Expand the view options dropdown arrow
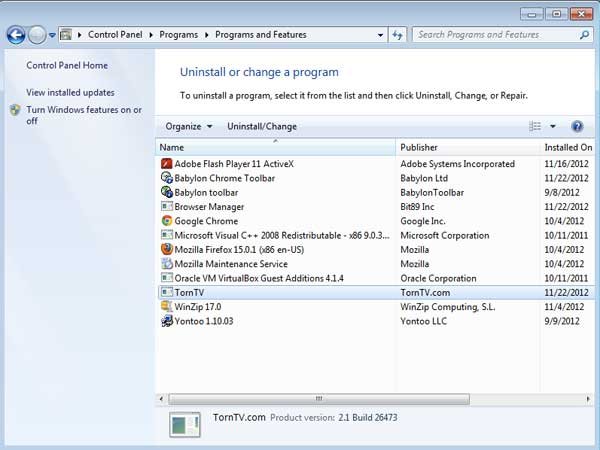This screenshot has width=600, height=450. (553, 126)
